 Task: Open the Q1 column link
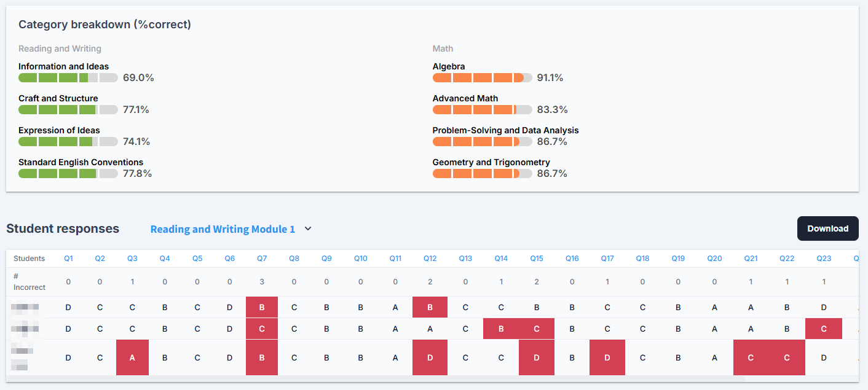click(68, 259)
